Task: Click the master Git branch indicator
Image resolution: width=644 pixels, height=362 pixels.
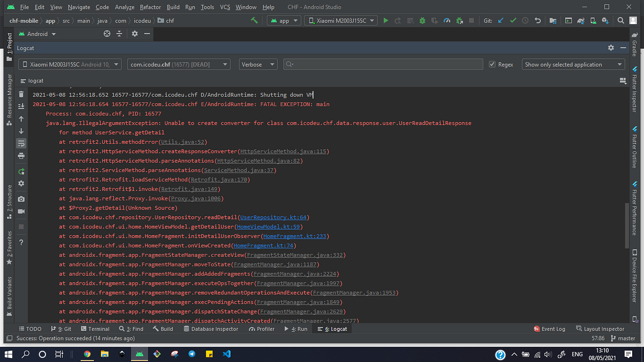Action: tap(623, 338)
